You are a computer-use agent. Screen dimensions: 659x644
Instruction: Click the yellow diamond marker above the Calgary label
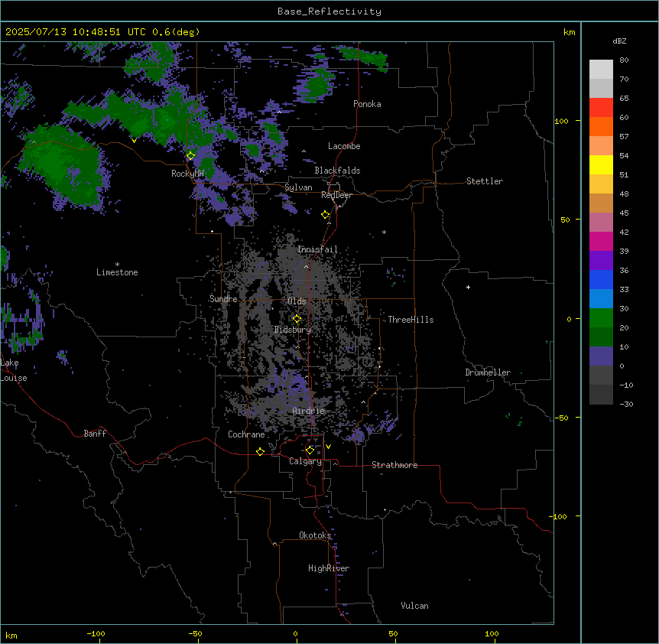[310, 450]
